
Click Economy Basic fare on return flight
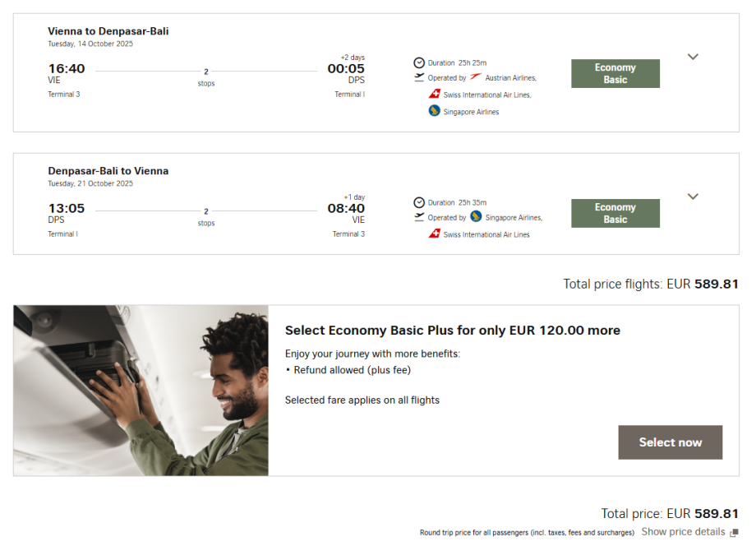click(x=615, y=214)
